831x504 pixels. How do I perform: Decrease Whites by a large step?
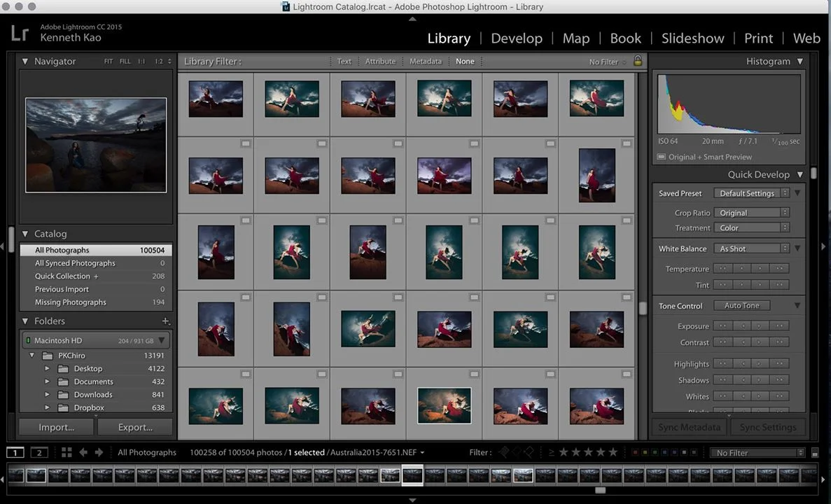coord(722,396)
